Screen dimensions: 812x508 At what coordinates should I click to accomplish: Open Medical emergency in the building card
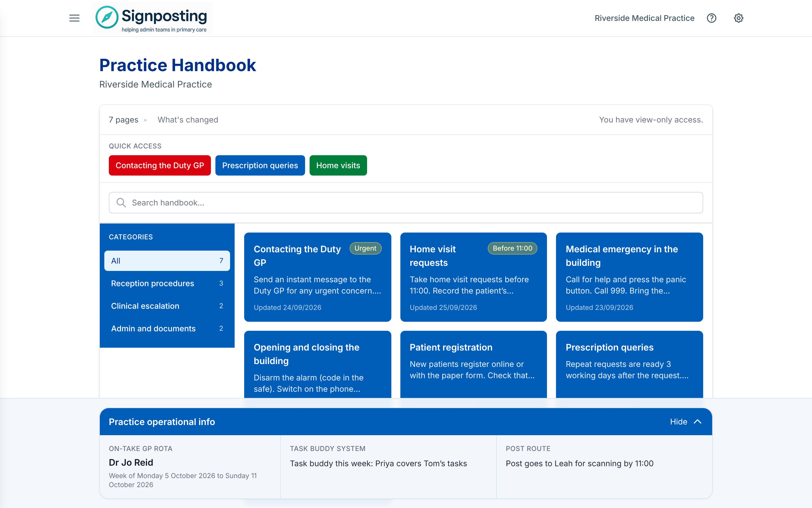629,277
